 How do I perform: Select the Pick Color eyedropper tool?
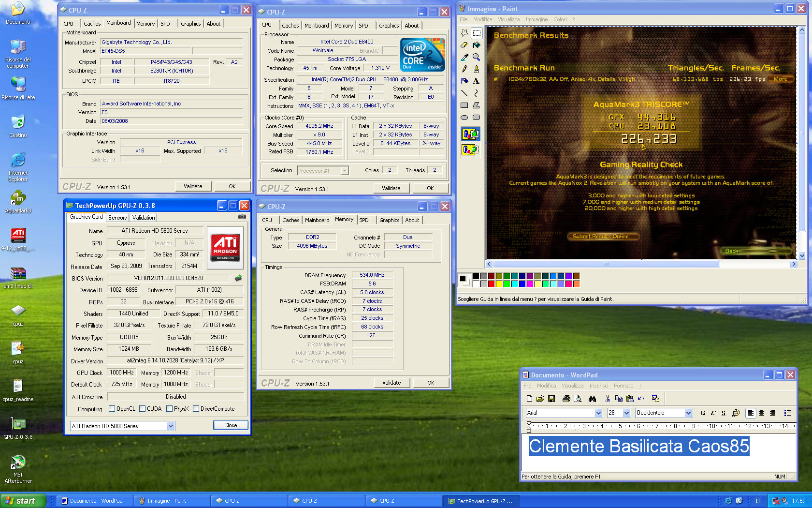464,57
